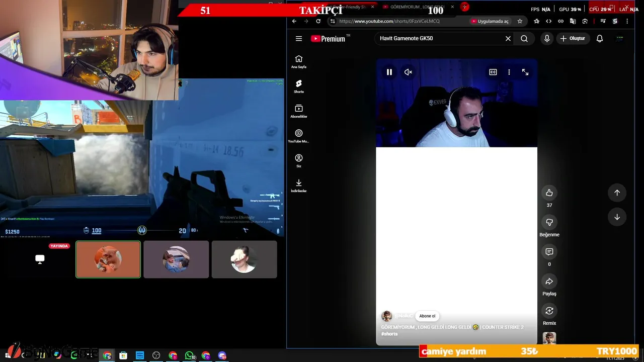Remix this Short
The image size is (644, 362).
click(x=549, y=311)
